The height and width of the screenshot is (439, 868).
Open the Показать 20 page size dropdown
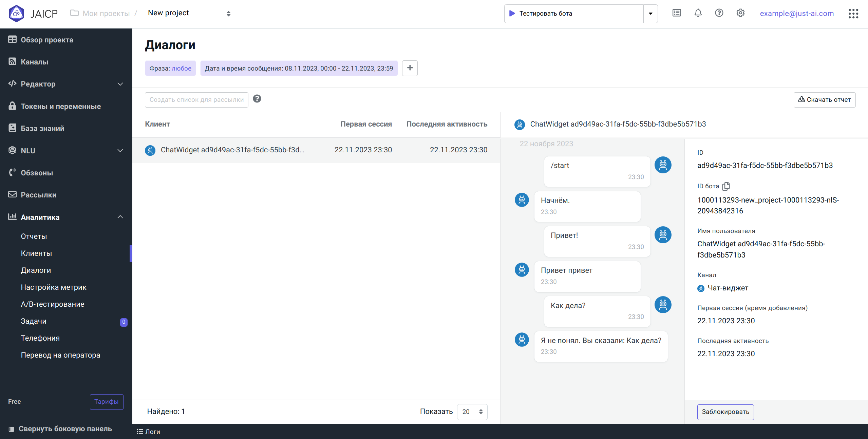(x=472, y=412)
